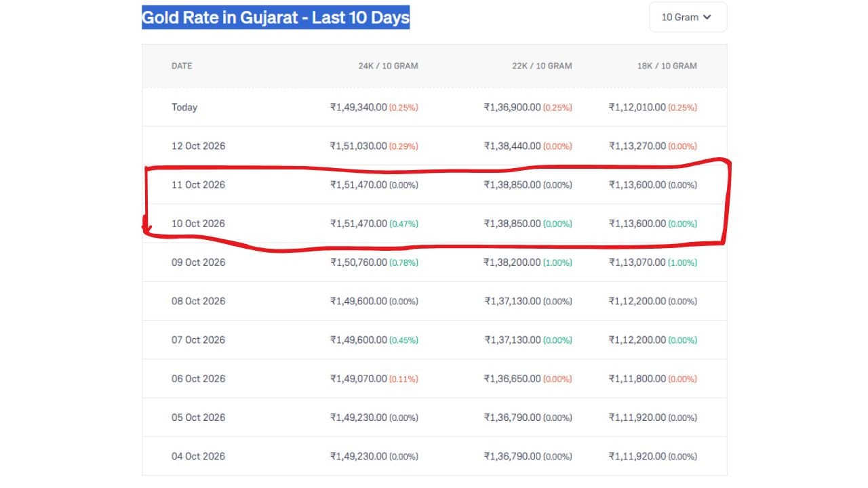
Task: Click the 18K / 10 GRAM column header
Action: pos(667,66)
